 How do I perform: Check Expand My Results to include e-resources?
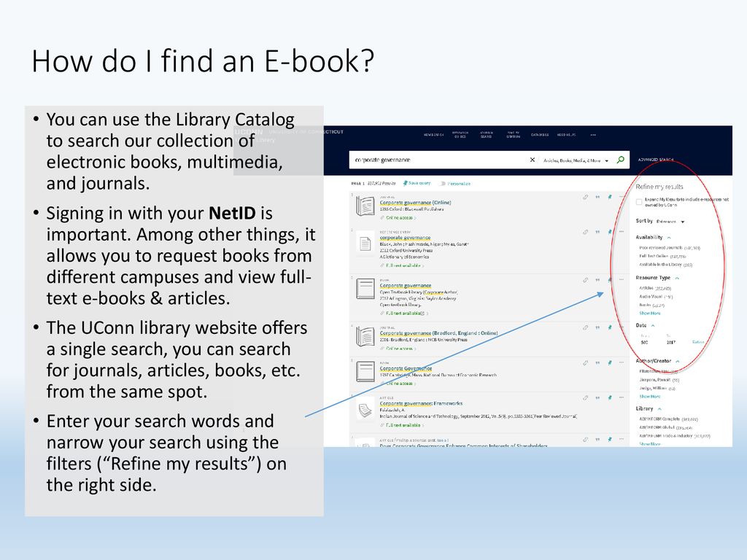pyautogui.click(x=639, y=202)
